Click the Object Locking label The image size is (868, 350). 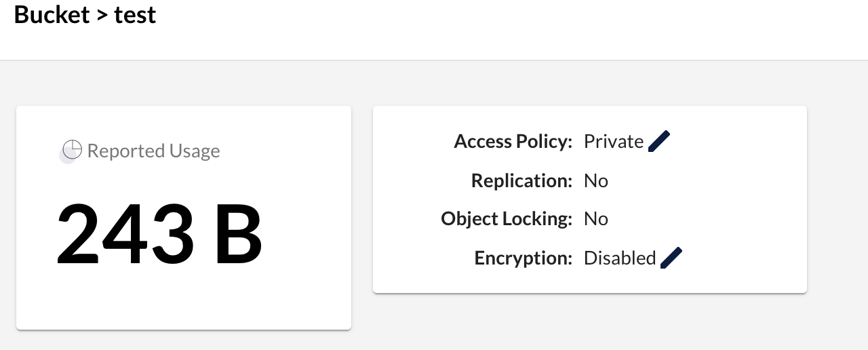(x=507, y=218)
